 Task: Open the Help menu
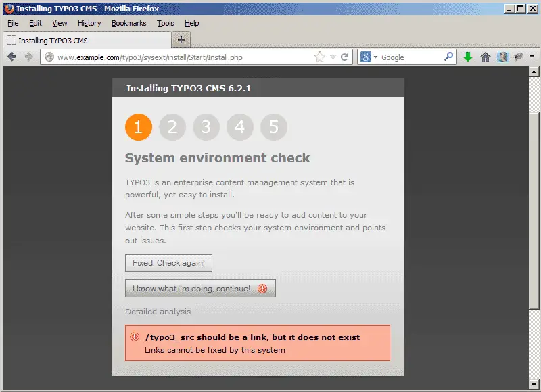tap(192, 23)
